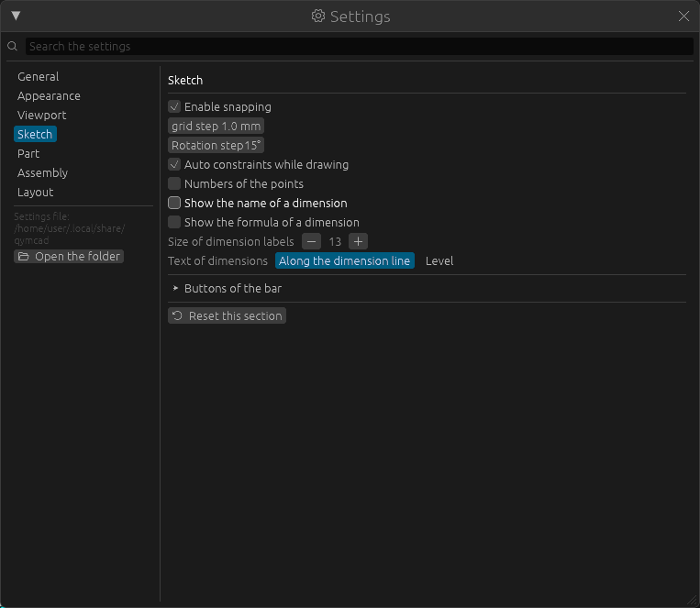Go to the Part settings
700x608 pixels.
coord(28,153)
